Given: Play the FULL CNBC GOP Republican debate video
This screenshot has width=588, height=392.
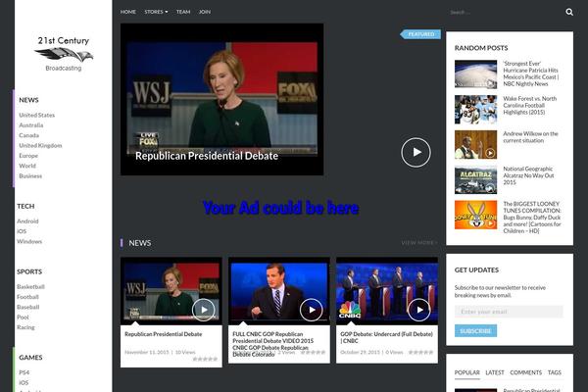Looking at the screenshot, I should [x=312, y=310].
